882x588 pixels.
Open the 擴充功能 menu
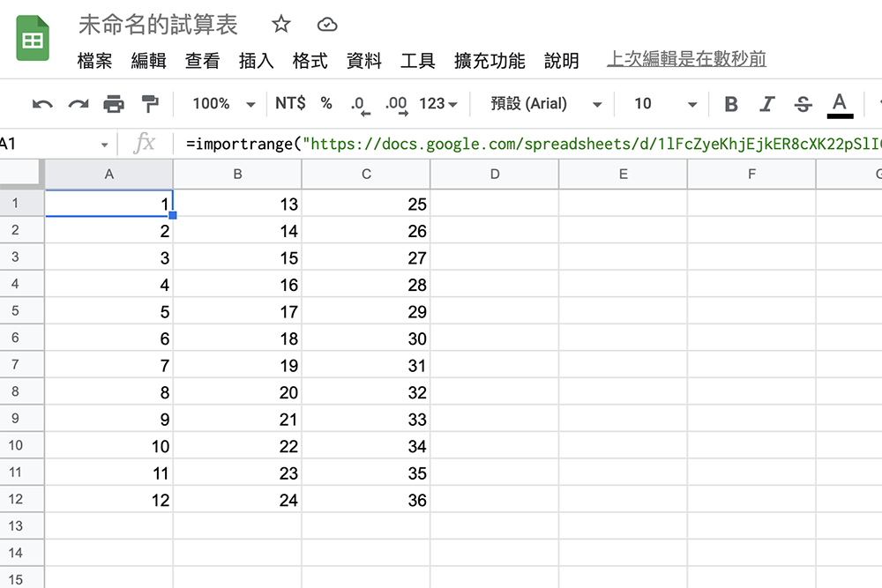(491, 61)
